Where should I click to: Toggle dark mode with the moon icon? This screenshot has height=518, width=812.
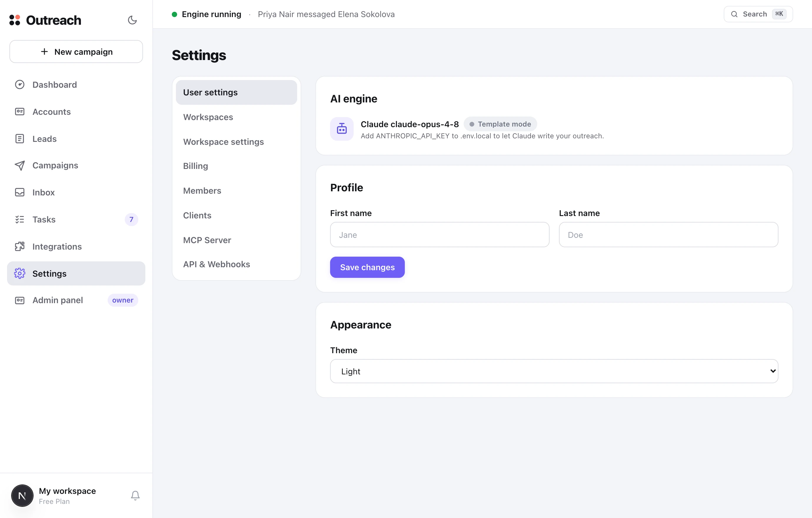click(132, 20)
